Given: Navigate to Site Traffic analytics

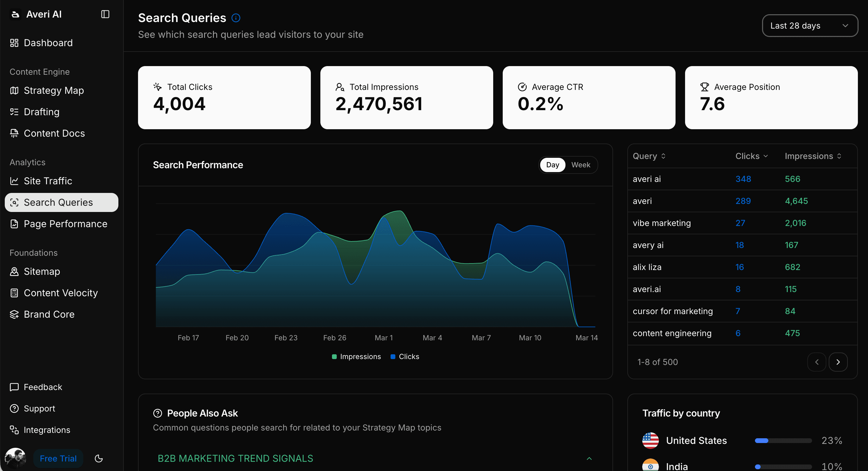Looking at the screenshot, I should [48, 181].
